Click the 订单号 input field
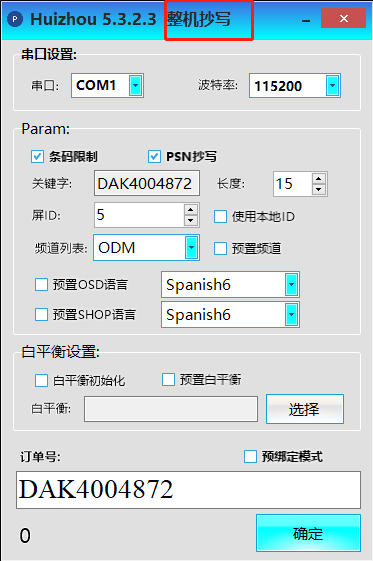The width and height of the screenshot is (373, 561). (x=188, y=490)
